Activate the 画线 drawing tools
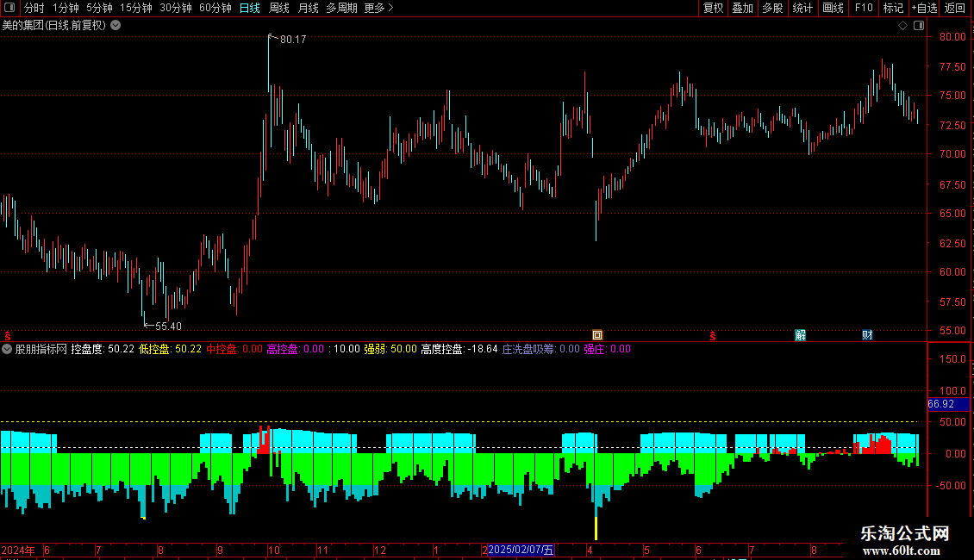Viewport: 974px width, 560px height. pos(833,8)
